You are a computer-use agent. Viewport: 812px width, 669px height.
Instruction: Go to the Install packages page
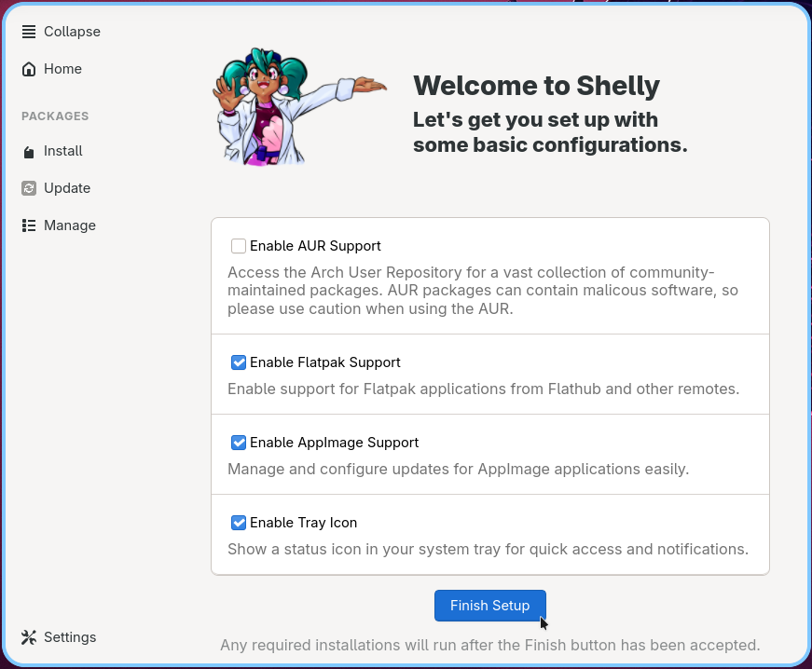point(63,151)
